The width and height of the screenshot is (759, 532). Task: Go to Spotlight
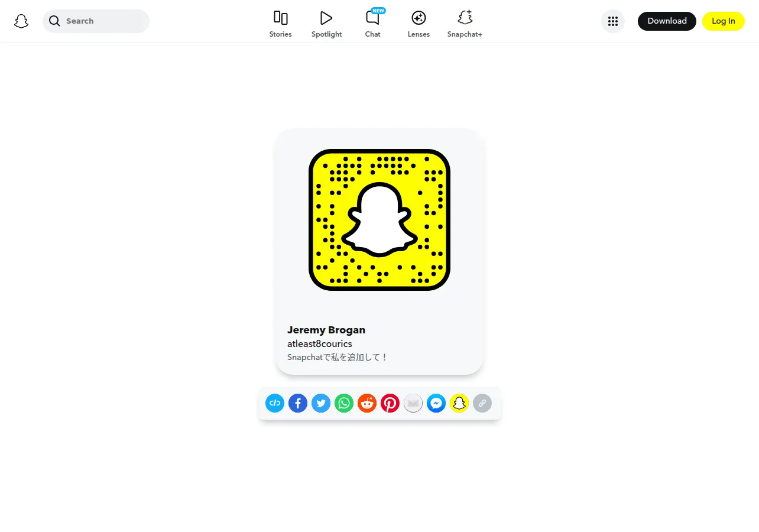point(326,24)
